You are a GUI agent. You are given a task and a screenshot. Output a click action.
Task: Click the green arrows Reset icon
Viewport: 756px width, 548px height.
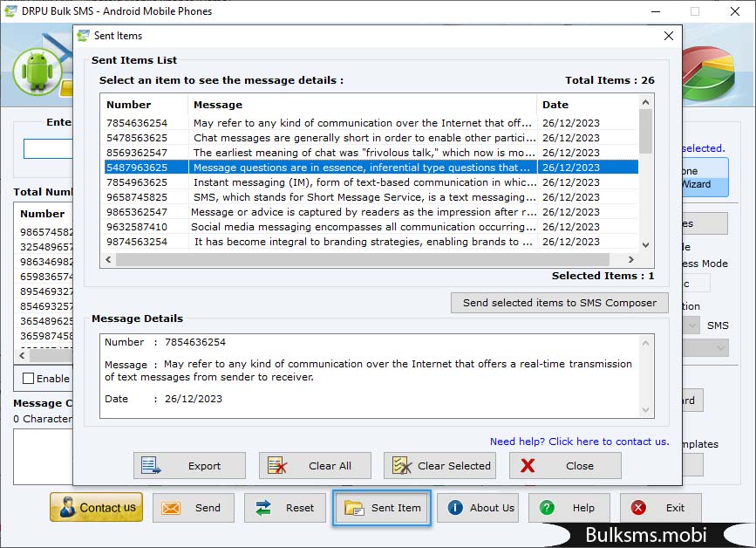pos(263,508)
